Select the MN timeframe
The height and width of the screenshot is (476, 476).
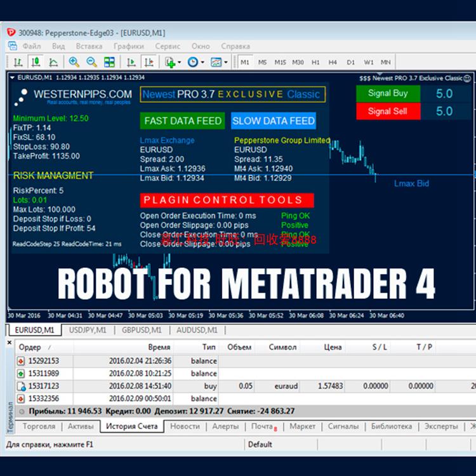point(385,62)
